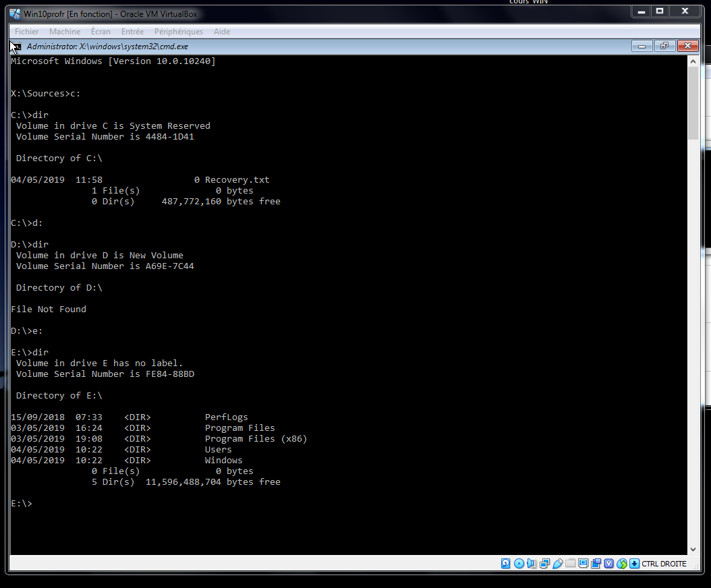The image size is (711, 588).
Task: Click the X:\Sources>c: command line
Action: pos(45,93)
